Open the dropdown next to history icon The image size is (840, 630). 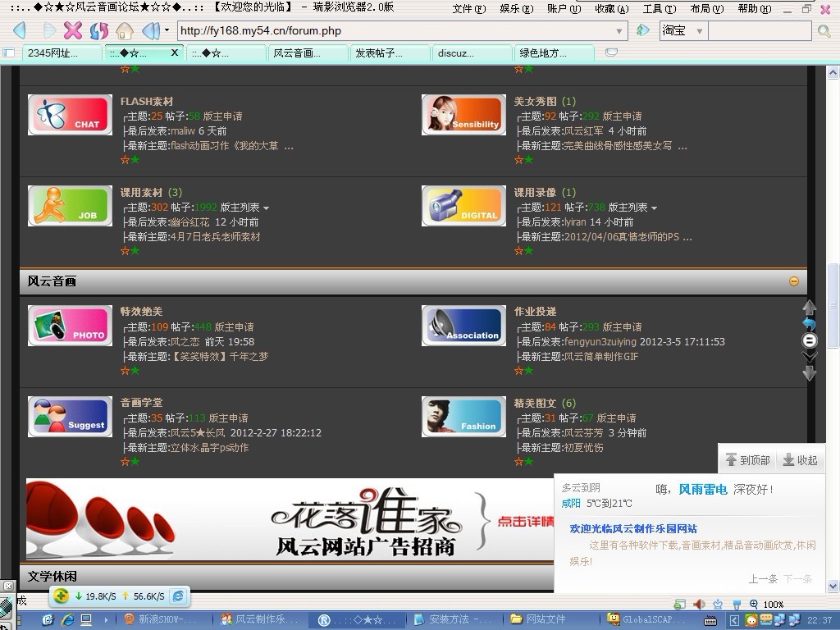[x=167, y=30]
